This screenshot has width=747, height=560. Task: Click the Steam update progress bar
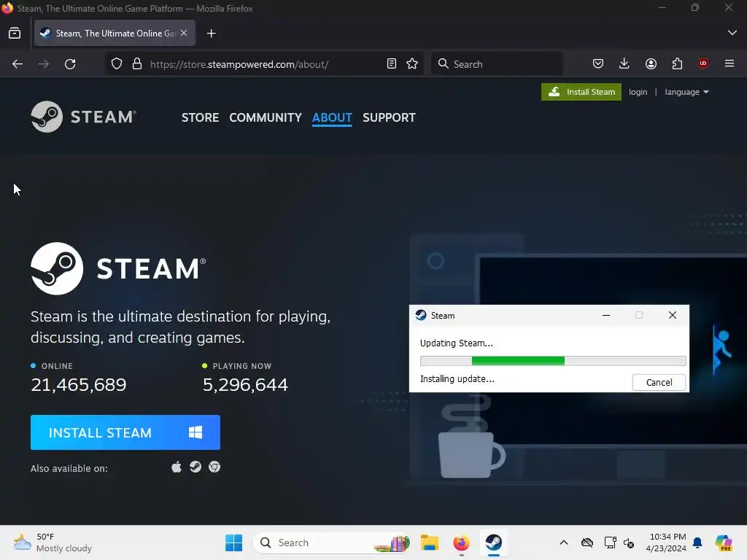click(x=553, y=361)
